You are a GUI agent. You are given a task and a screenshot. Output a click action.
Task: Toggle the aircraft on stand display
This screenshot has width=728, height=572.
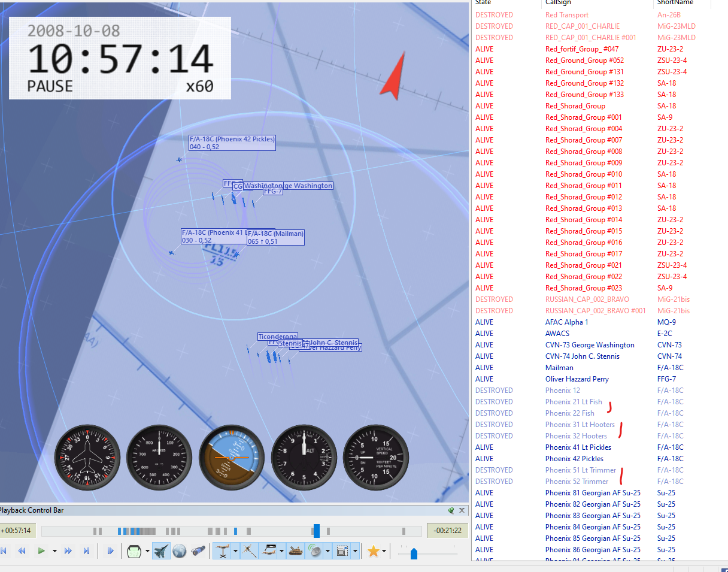(x=223, y=551)
